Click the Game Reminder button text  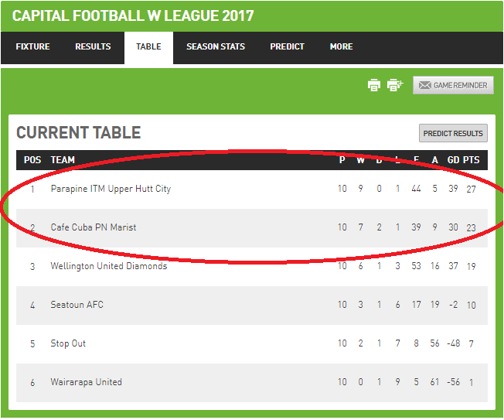click(460, 85)
